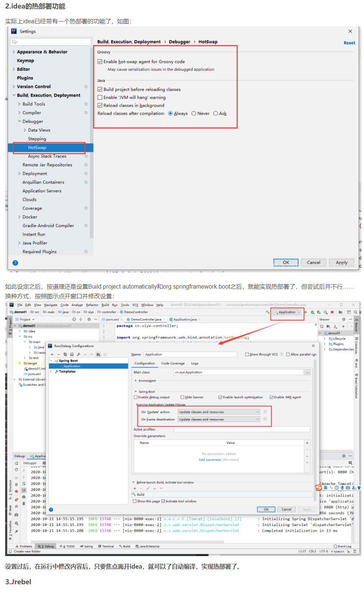Select Always radio for reload classes
This screenshot has width=364, height=592.
click(170, 113)
